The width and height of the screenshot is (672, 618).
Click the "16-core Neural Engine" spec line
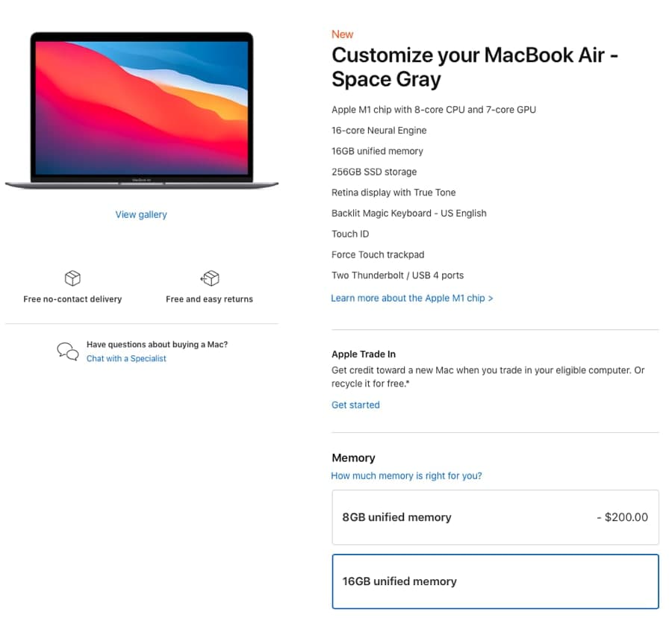[x=379, y=130]
